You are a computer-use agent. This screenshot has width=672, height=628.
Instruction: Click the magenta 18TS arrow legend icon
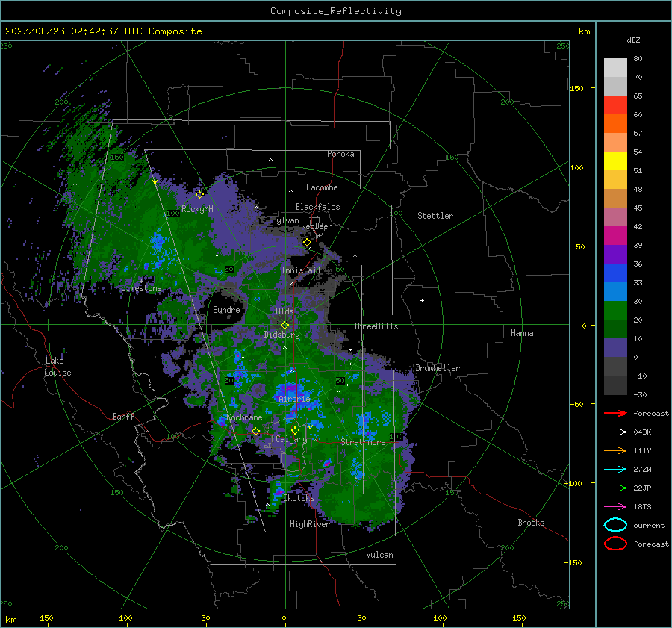(615, 507)
